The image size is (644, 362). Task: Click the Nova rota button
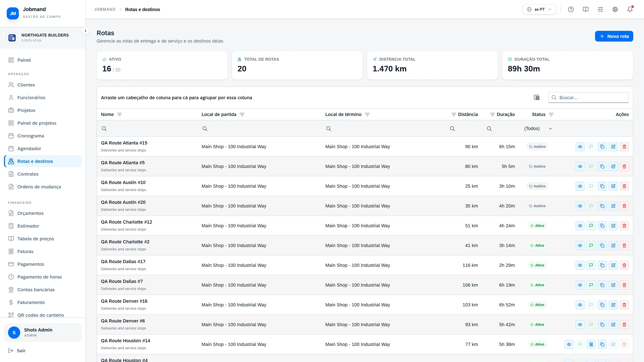coord(614,36)
